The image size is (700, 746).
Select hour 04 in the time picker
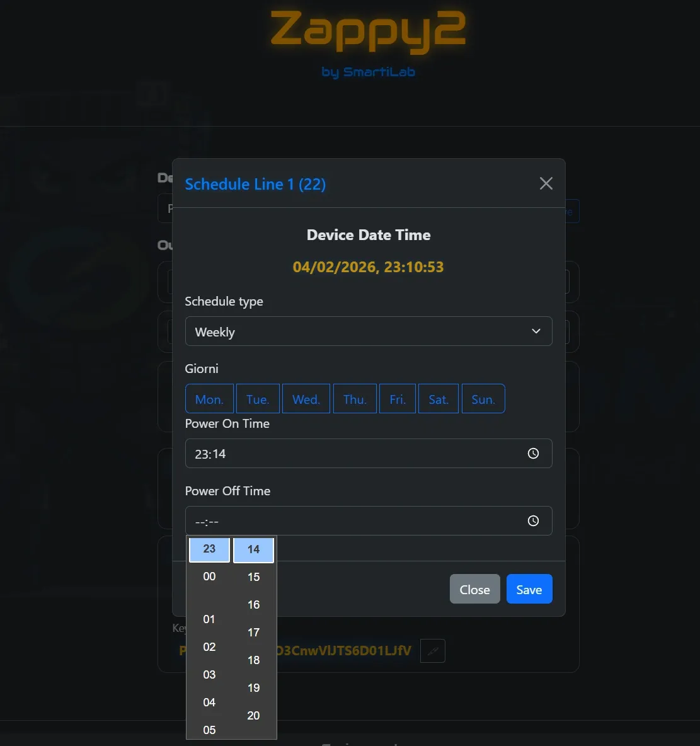[209, 703]
